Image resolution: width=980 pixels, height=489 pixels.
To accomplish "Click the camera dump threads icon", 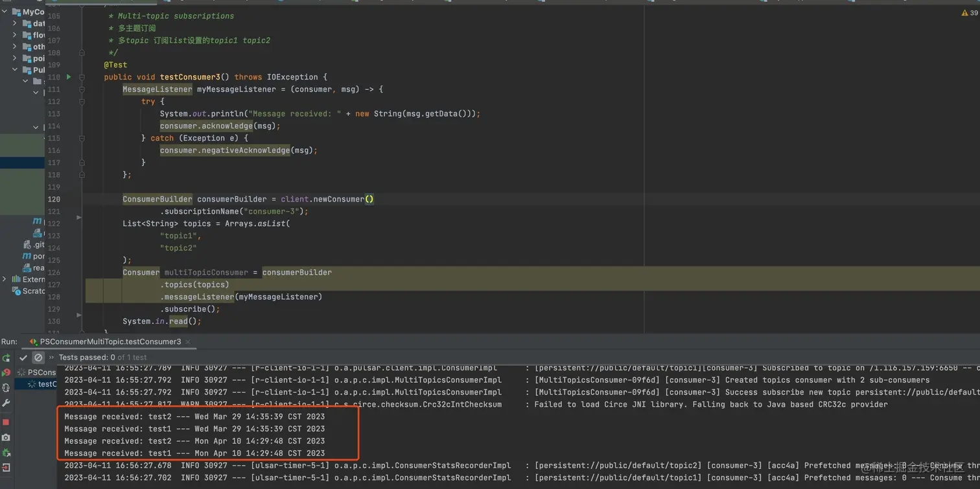I will [6, 438].
